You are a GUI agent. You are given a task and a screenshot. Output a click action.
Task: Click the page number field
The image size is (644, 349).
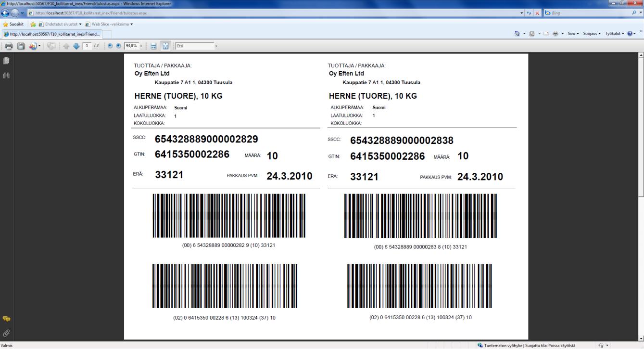(87, 46)
